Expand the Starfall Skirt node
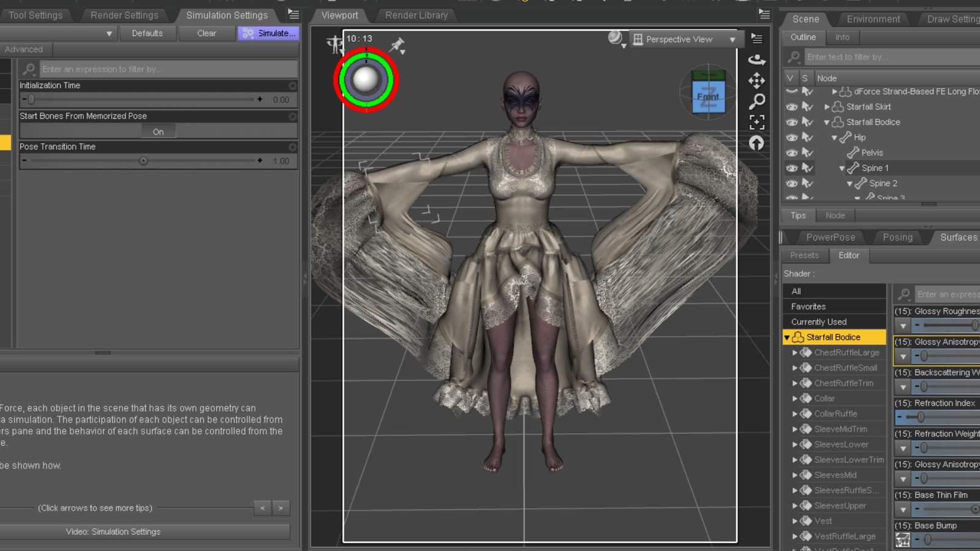The height and width of the screenshot is (551, 980). click(827, 107)
